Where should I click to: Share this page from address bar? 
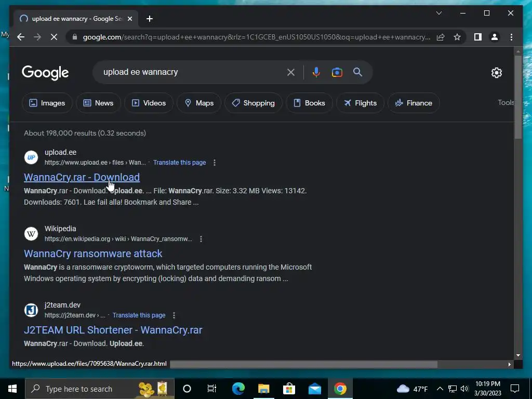[x=441, y=37]
